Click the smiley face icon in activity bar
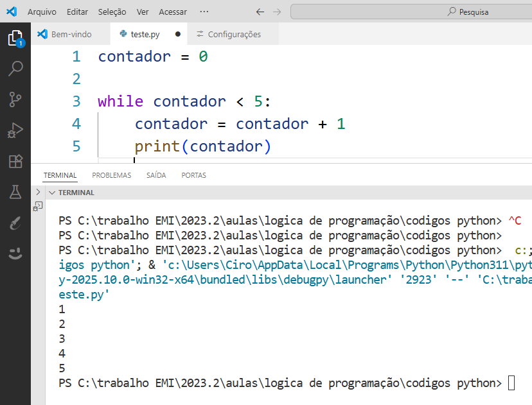Viewport: 532px width, 405px height. [15, 254]
